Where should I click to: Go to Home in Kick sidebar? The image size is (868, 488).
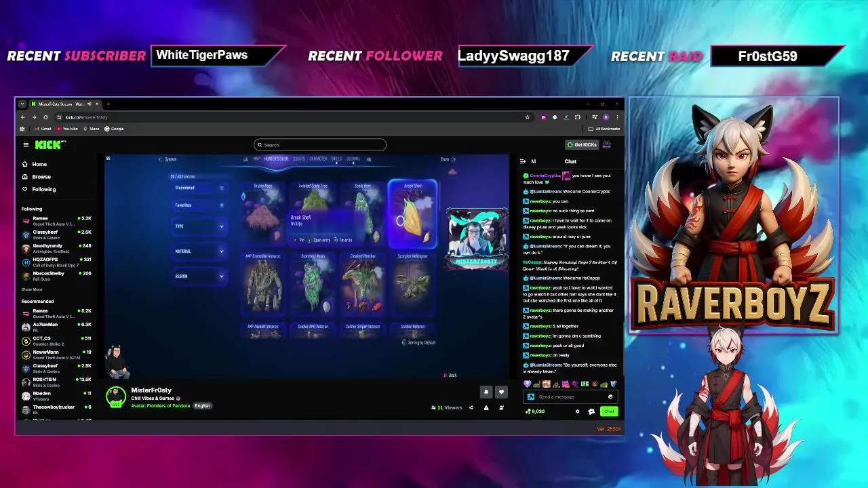[x=35, y=164]
